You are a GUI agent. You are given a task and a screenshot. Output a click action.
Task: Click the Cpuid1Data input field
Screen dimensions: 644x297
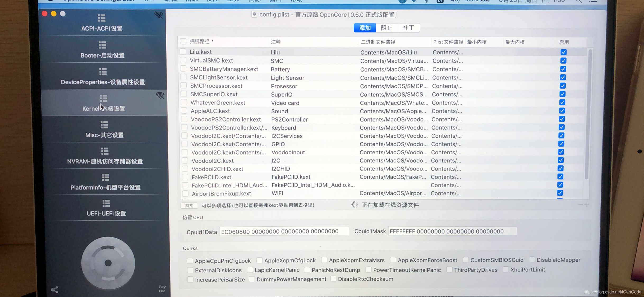pos(284,231)
